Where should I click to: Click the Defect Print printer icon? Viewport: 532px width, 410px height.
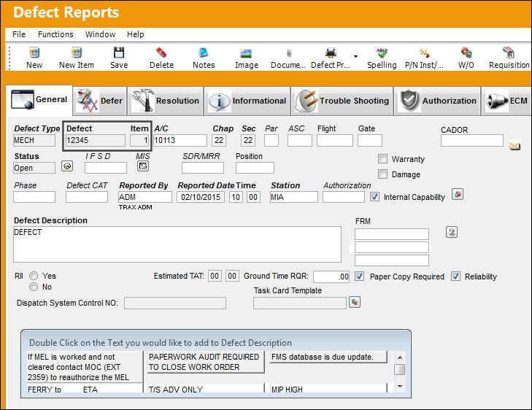pyautogui.click(x=331, y=53)
